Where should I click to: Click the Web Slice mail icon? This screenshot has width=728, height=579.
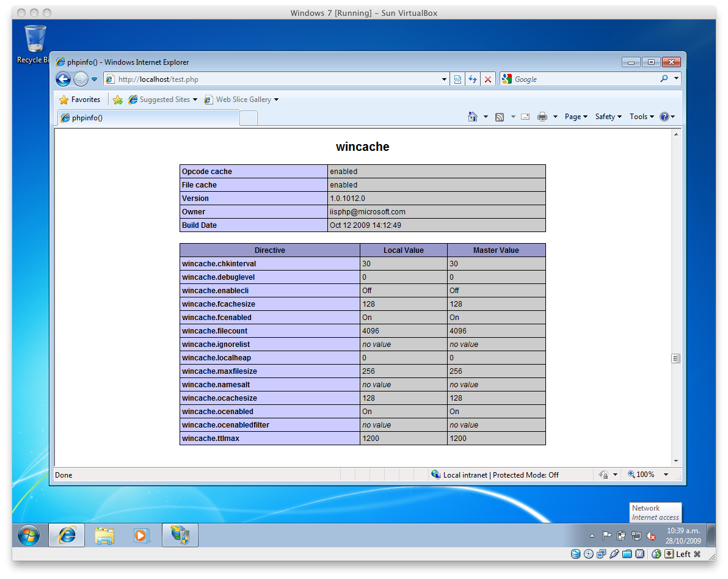[525, 116]
